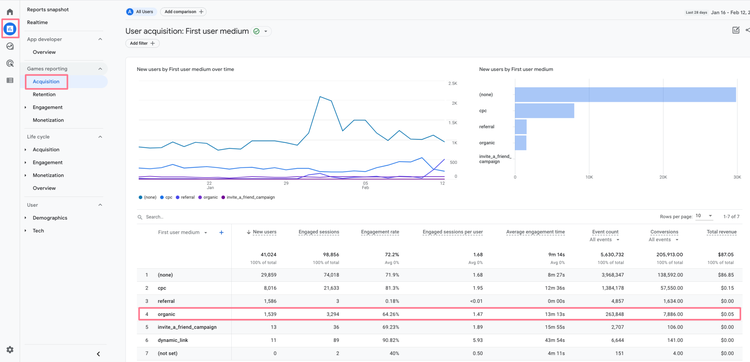Open the Reports icon in the left rail
Image resolution: width=750 pixels, height=362 pixels.
pos(10,29)
